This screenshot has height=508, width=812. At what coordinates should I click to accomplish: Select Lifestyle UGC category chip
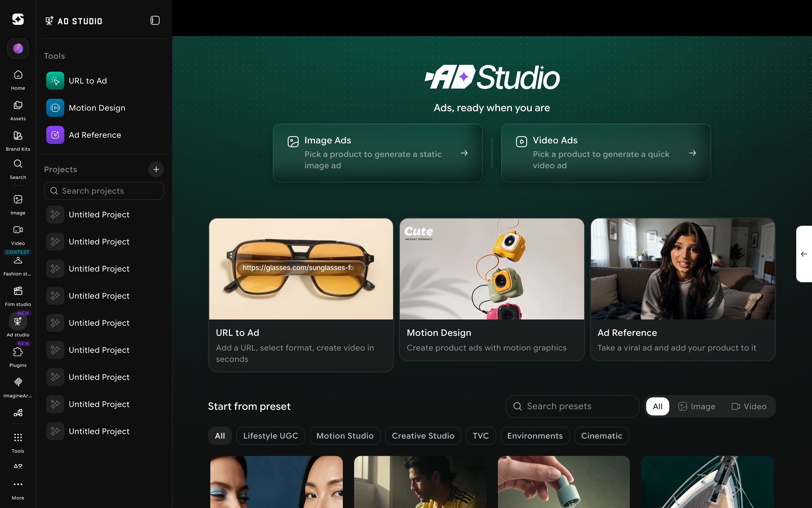pyautogui.click(x=270, y=436)
